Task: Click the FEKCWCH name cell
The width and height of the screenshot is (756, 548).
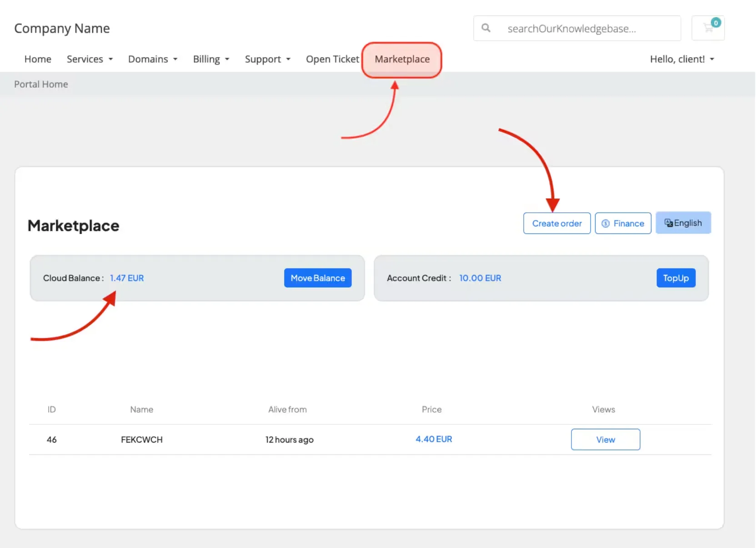Action: click(142, 440)
